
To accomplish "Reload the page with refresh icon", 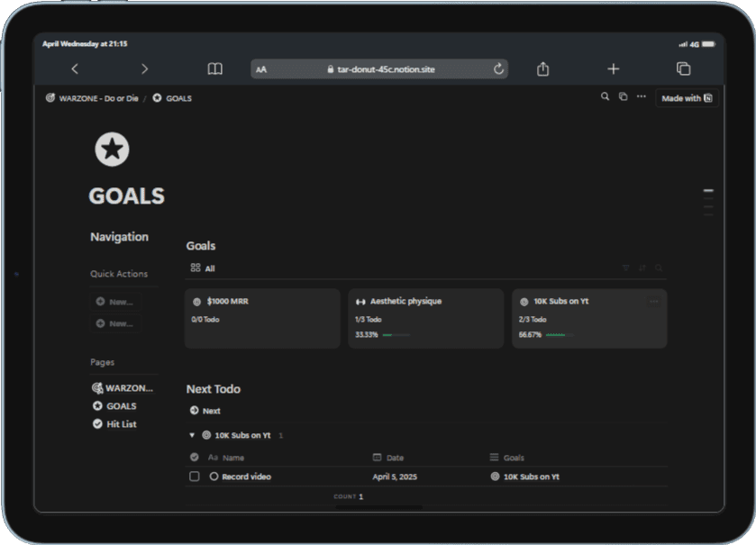I will (498, 68).
